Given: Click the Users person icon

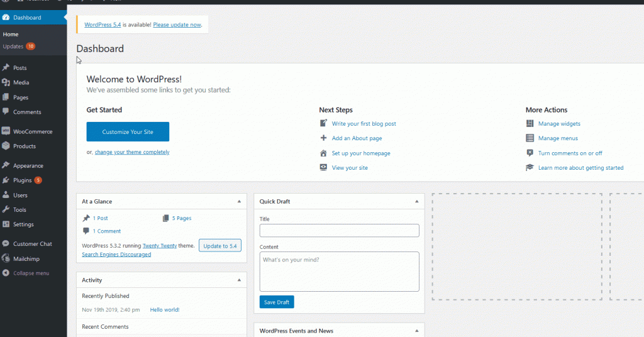Looking at the screenshot, I should point(6,195).
